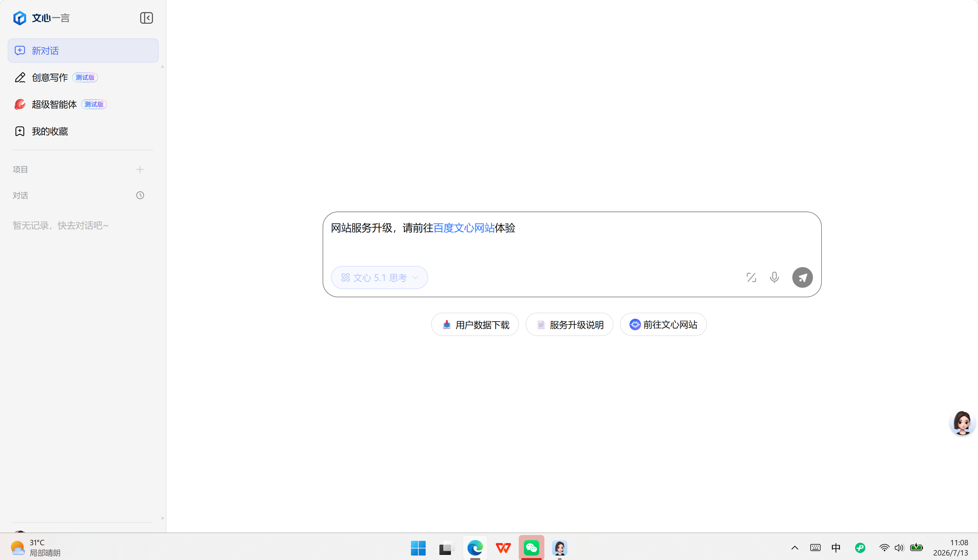Viewport: 978px width, 560px height.
Task: Click the 项目 section label
Action: pyautogui.click(x=20, y=170)
